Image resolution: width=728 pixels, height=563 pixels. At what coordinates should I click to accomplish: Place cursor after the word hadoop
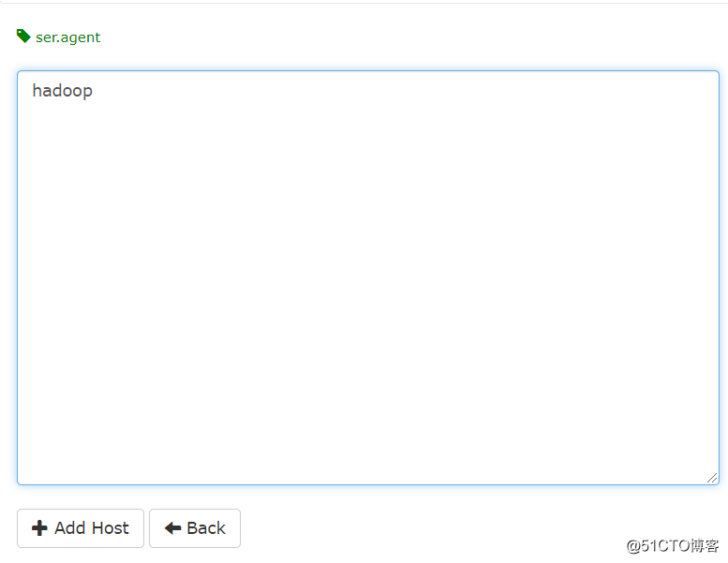pos(95,91)
